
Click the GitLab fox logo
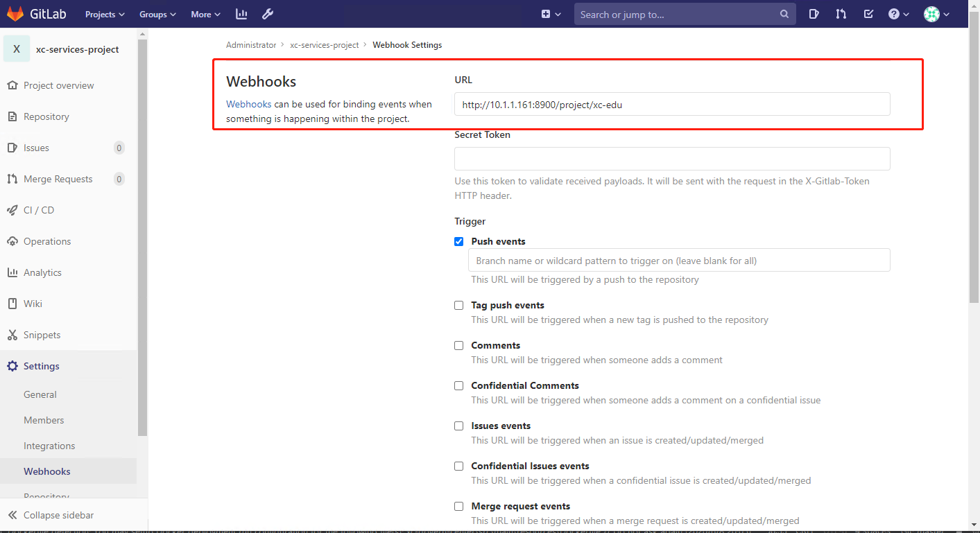(x=15, y=14)
